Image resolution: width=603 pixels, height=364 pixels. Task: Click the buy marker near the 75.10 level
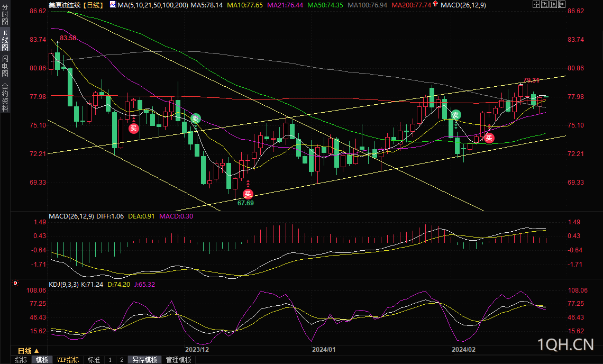pos(133,128)
